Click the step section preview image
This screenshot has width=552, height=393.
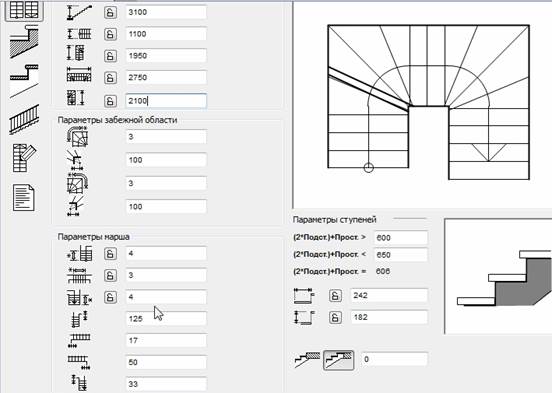[498, 276]
